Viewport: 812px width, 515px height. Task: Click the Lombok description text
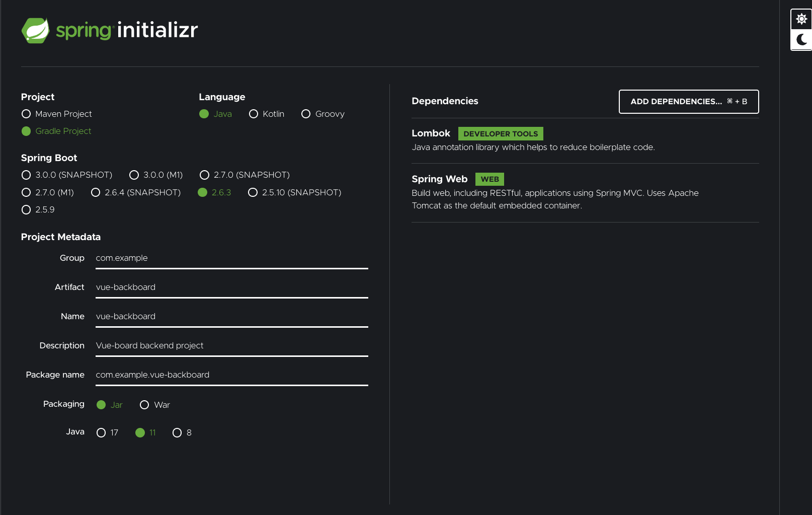[533, 148]
